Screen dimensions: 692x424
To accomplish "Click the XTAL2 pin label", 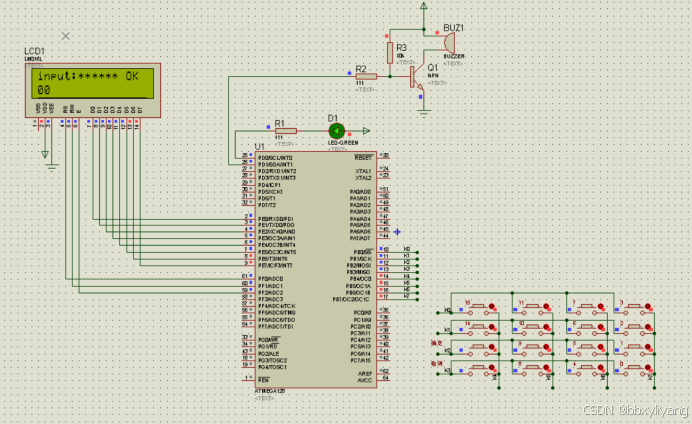I will 363,178.
